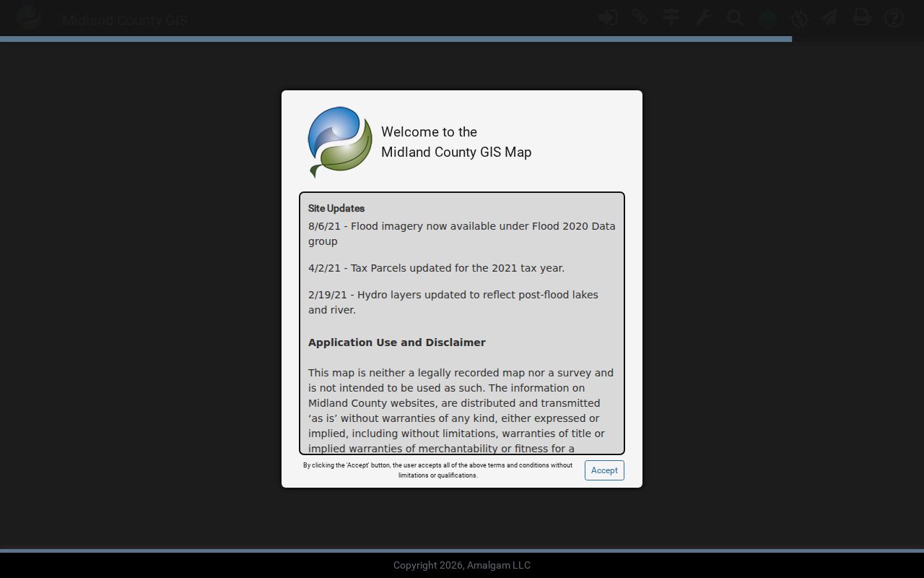Open the wrench tools icon
Viewport: 924px width, 578px height.
point(703,17)
